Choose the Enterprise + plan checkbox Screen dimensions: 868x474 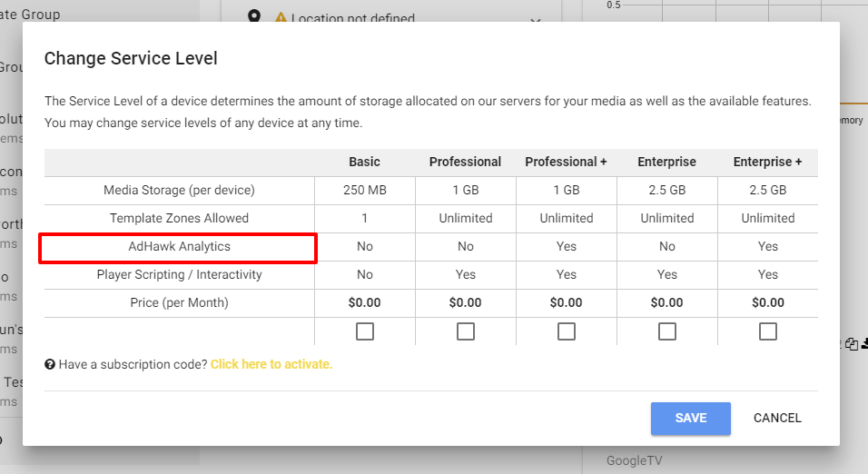pos(768,331)
